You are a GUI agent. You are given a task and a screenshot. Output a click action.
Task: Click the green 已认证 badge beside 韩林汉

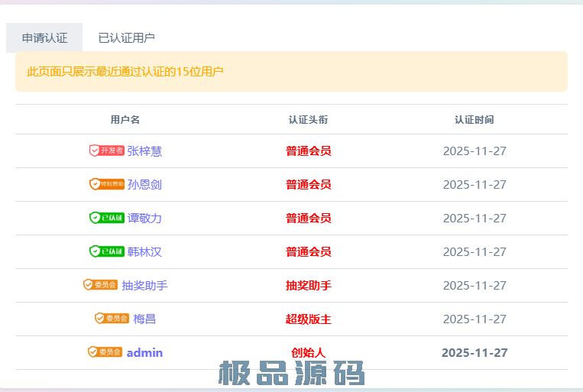pyautogui.click(x=106, y=251)
